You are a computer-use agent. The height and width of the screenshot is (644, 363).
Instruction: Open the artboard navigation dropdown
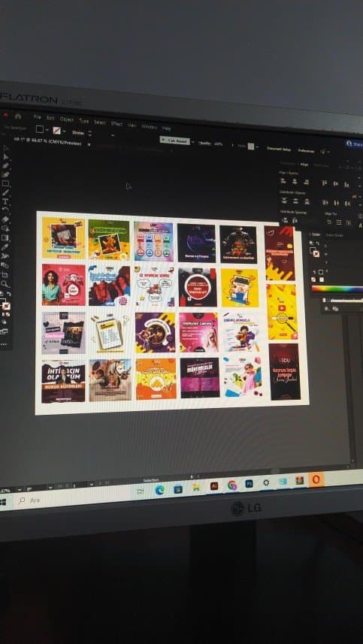point(92,483)
